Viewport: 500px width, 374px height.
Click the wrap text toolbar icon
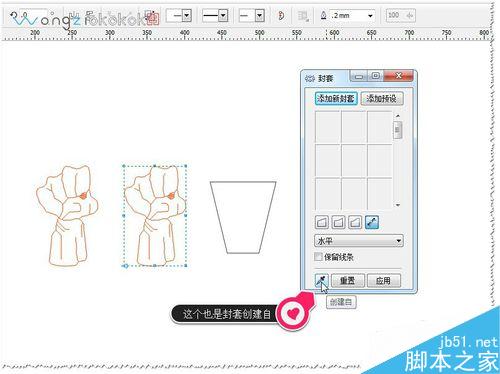pos(303,16)
